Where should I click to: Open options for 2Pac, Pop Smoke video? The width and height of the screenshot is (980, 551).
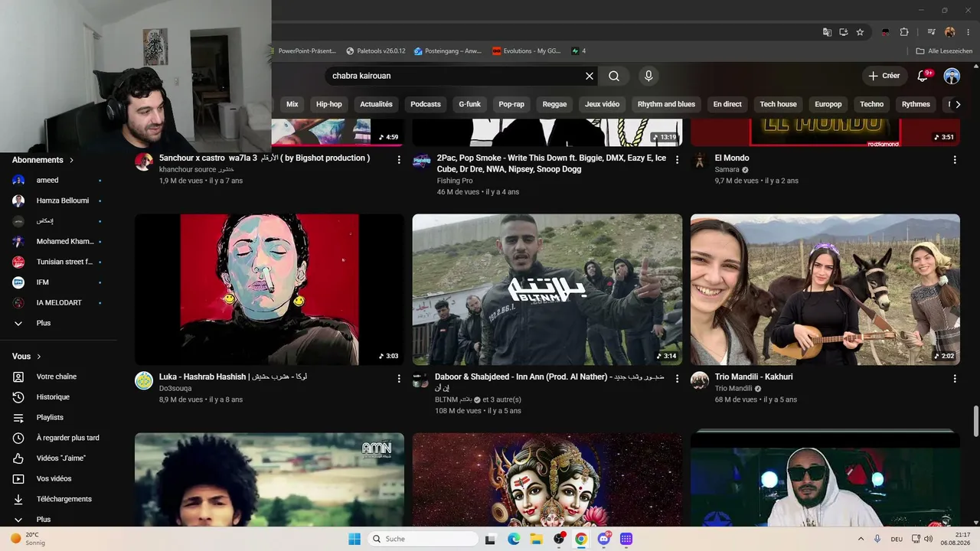677,160
